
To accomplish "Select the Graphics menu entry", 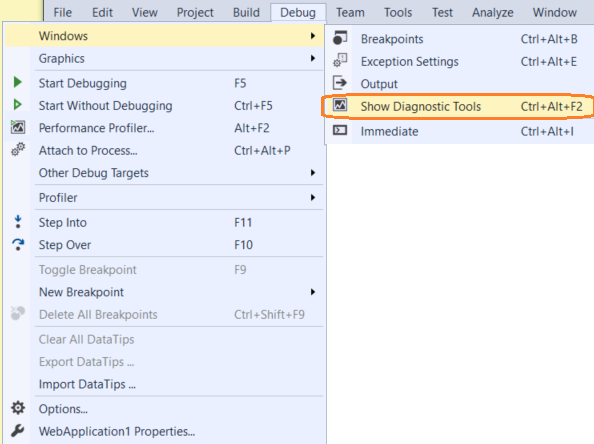I will click(164, 58).
